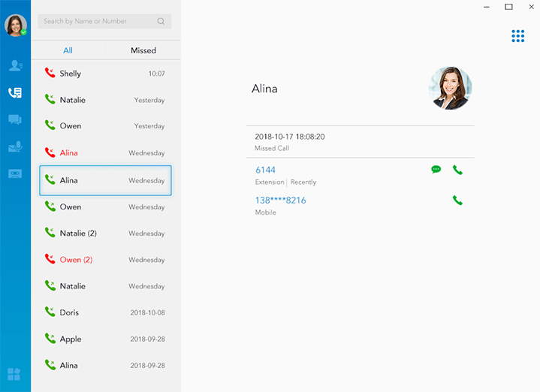Open the call history sidebar icon
This screenshot has width=540, height=392.
click(x=15, y=93)
